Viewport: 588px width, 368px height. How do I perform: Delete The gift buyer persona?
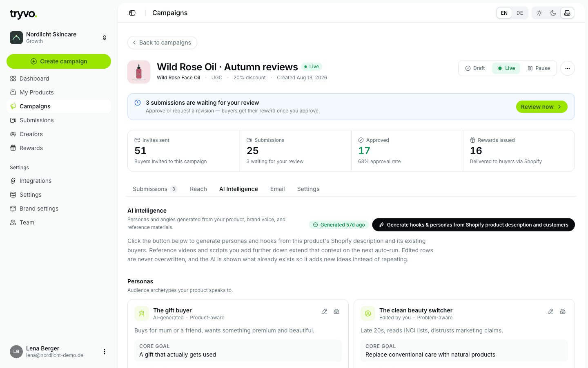tap(336, 312)
